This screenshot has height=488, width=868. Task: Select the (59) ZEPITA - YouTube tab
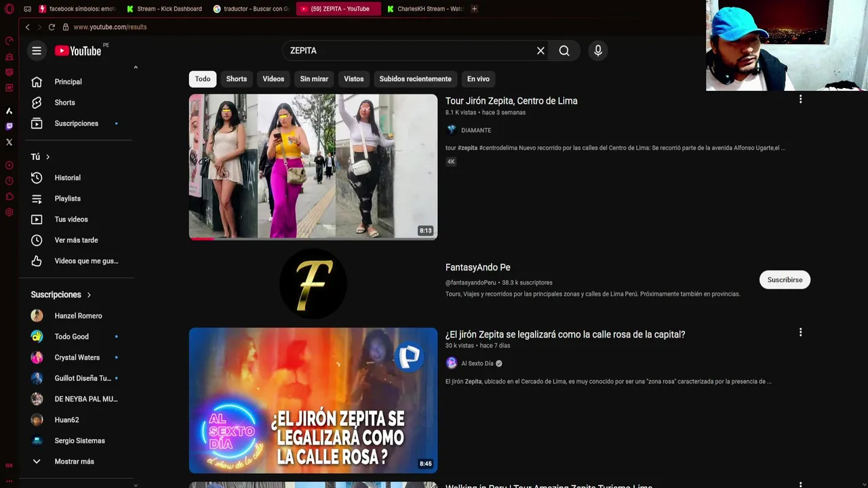pos(338,9)
